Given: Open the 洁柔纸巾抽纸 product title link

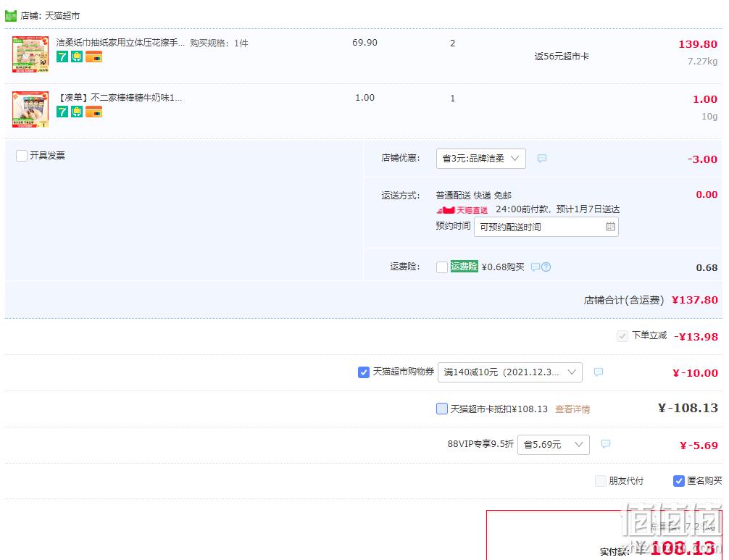Looking at the screenshot, I should pos(120,43).
